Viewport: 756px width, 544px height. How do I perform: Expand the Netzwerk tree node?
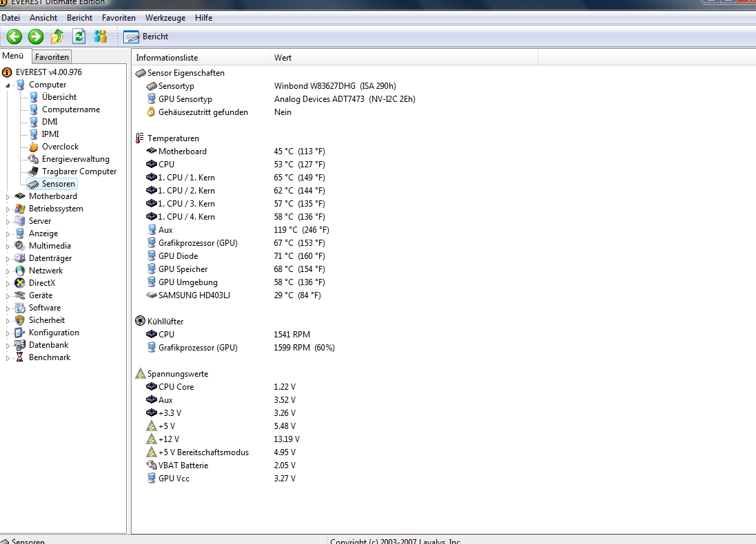click(x=8, y=271)
